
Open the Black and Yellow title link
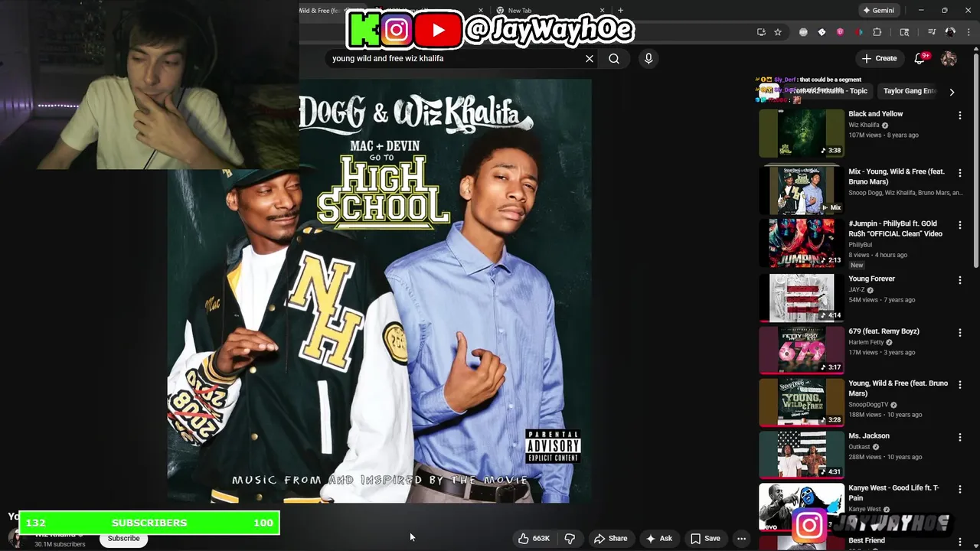pos(875,114)
